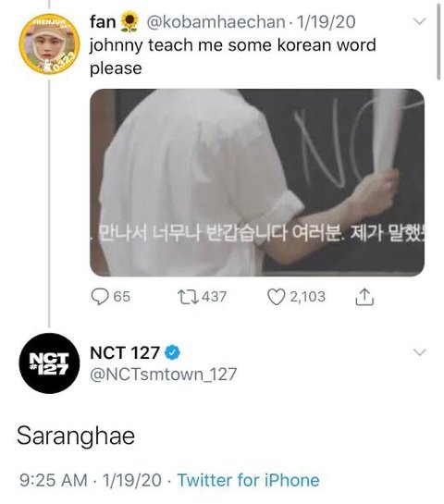
Task: Open the @NCTsmtown_127 handle
Action: point(164,375)
